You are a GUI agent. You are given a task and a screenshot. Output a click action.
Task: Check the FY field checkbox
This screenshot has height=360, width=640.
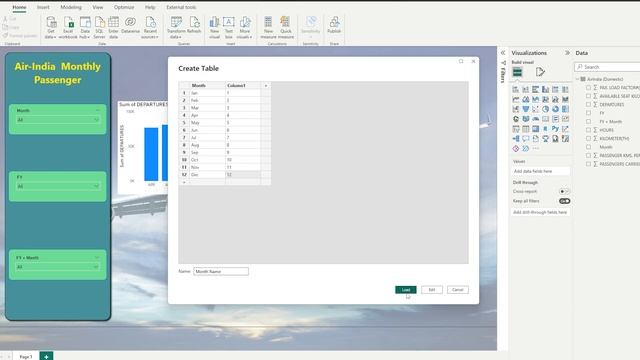click(x=588, y=113)
